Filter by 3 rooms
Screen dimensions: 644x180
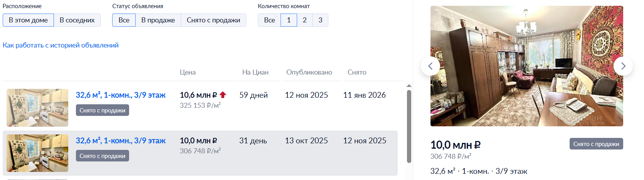(x=320, y=20)
